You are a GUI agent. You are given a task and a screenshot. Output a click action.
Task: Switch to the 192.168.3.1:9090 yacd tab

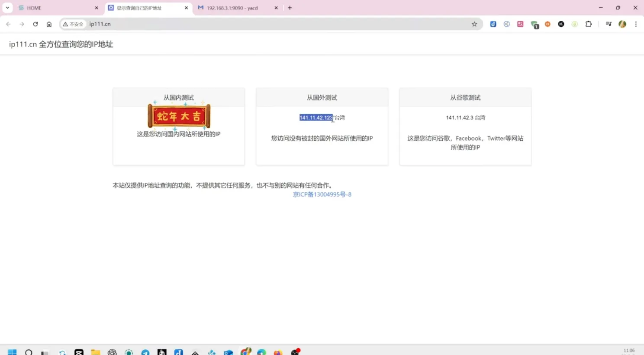pyautogui.click(x=234, y=8)
